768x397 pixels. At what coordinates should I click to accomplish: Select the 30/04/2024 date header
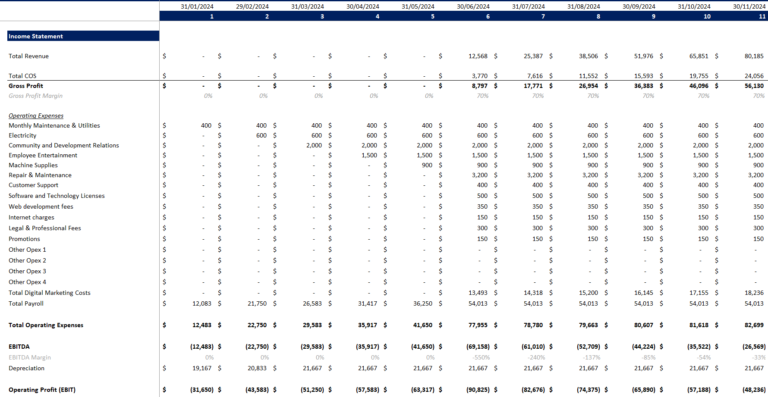[363, 7]
